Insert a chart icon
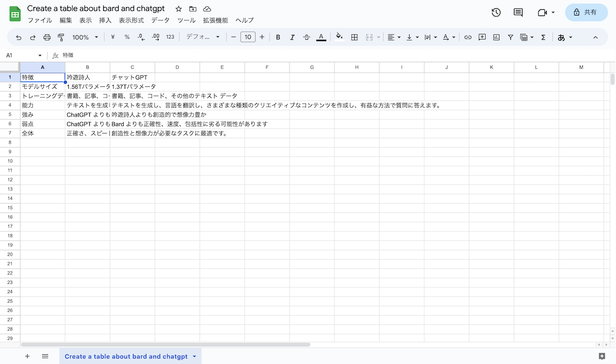The image size is (616, 364). tap(496, 37)
